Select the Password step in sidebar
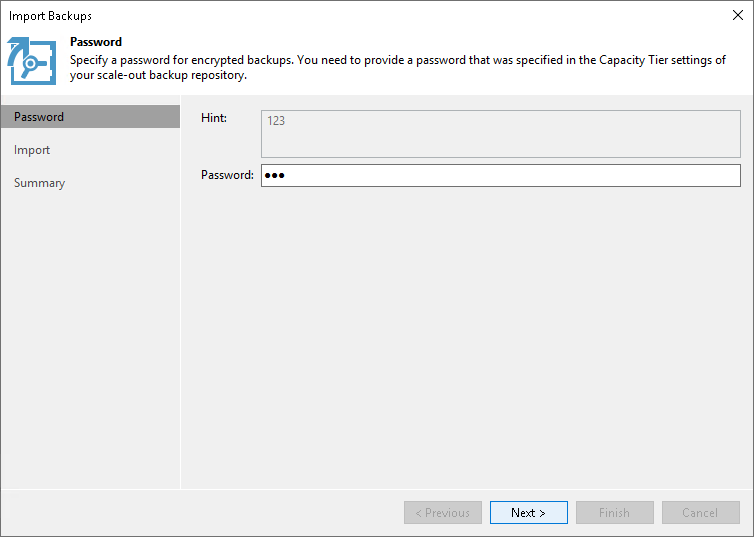Image resolution: width=754 pixels, height=537 pixels. coord(39,117)
